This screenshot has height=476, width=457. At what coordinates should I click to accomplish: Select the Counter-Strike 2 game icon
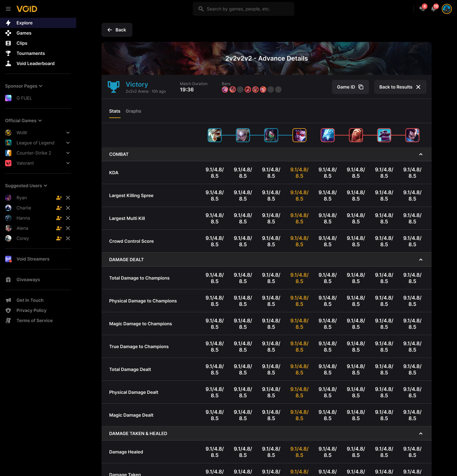pyautogui.click(x=8, y=153)
